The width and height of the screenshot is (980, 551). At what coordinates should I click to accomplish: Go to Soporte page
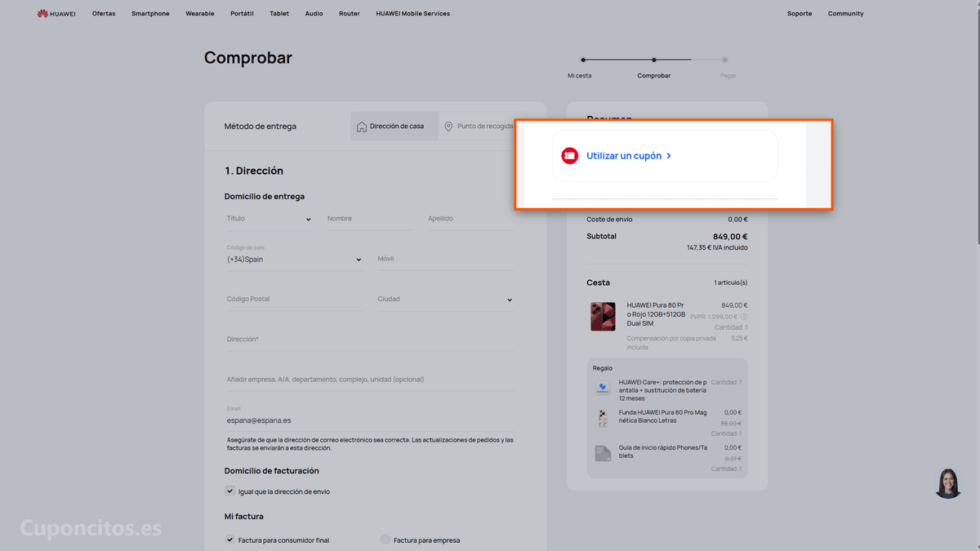800,14
